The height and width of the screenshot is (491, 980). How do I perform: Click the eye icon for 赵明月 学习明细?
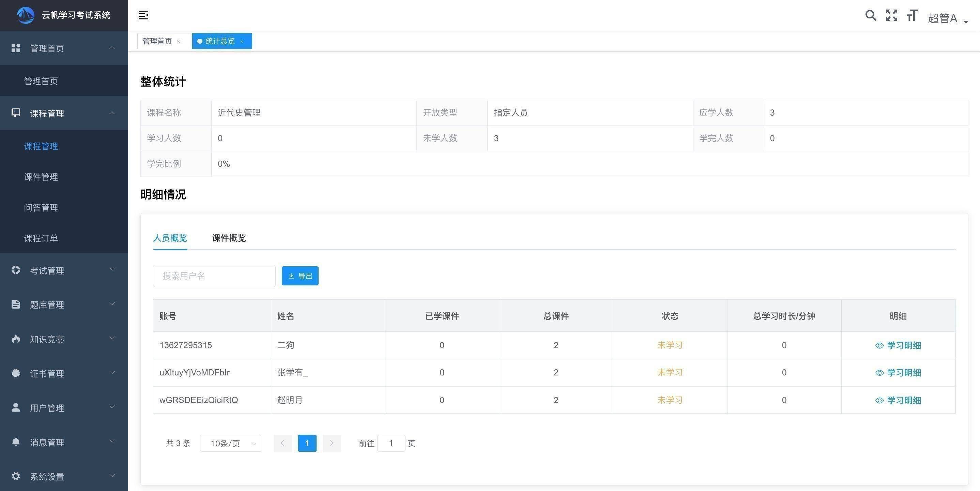pos(878,400)
